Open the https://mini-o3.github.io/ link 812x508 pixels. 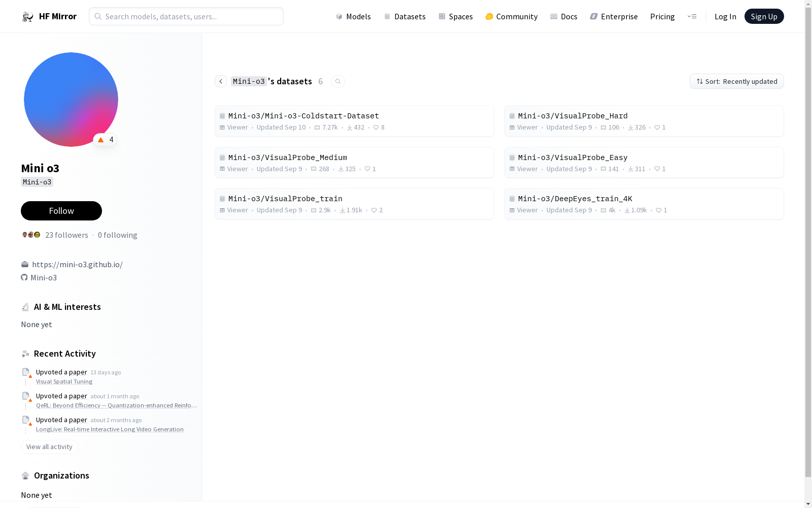click(x=77, y=264)
